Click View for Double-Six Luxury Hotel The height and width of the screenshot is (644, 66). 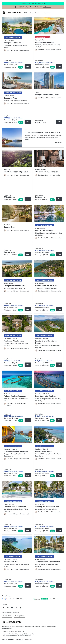coord(59,66)
